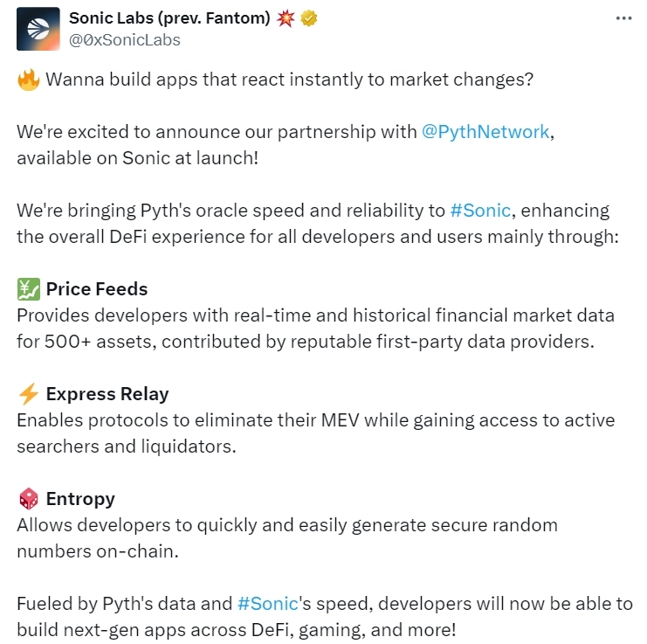This screenshot has height=644, width=647.
Task: Click the Entropy heading
Action: pyautogui.click(x=80, y=499)
